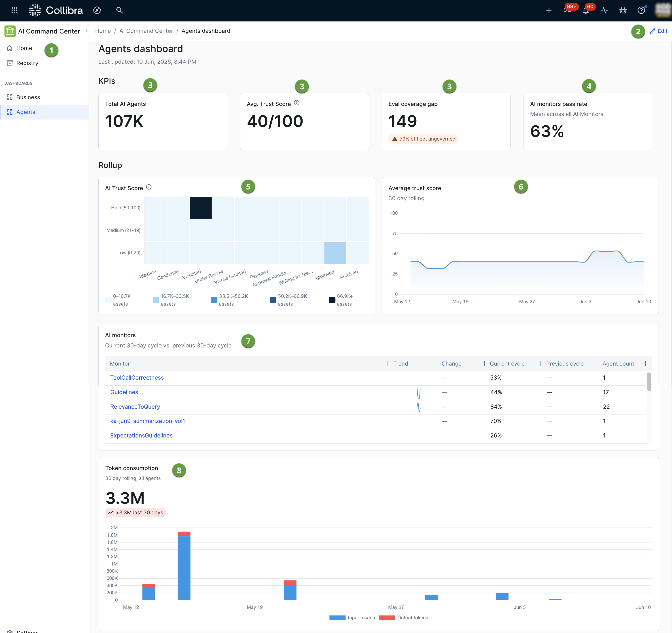Open the help question mark icon
Image resolution: width=672 pixels, height=633 pixels.
[641, 11]
